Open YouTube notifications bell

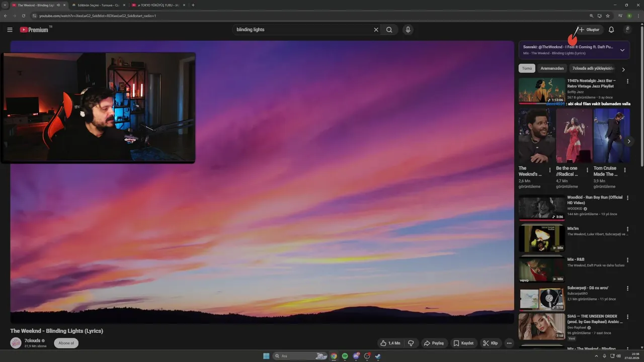(611, 30)
